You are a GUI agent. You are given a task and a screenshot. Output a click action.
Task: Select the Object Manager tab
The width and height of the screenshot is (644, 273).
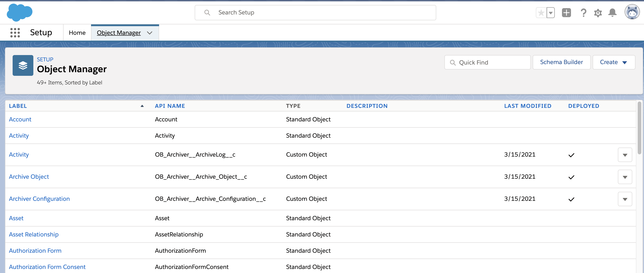pyautogui.click(x=119, y=32)
